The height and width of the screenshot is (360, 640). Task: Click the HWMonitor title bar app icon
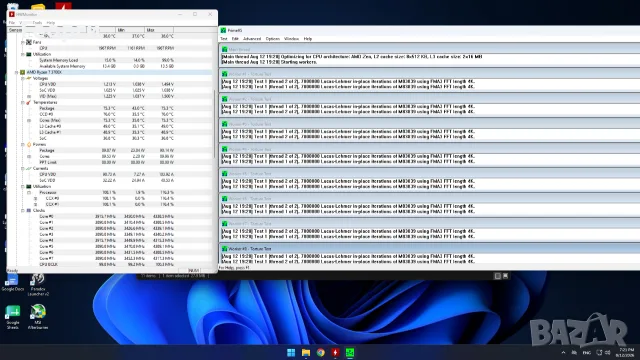pyautogui.click(x=12, y=14)
